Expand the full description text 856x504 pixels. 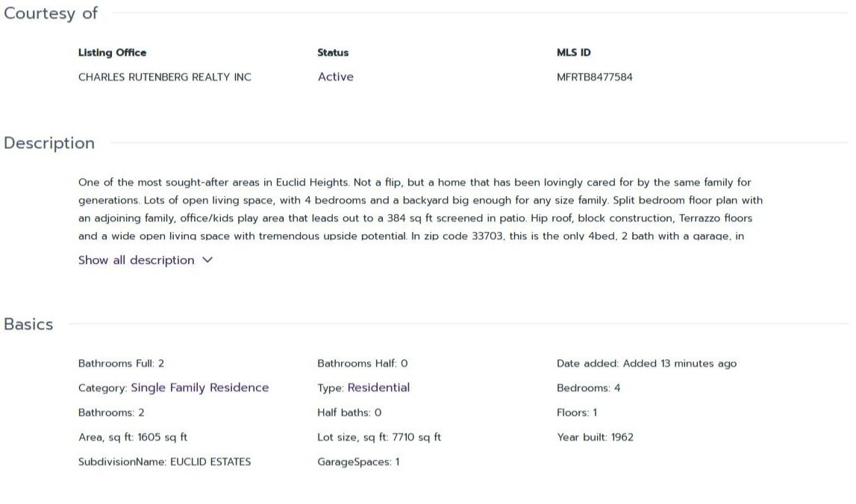click(x=137, y=260)
